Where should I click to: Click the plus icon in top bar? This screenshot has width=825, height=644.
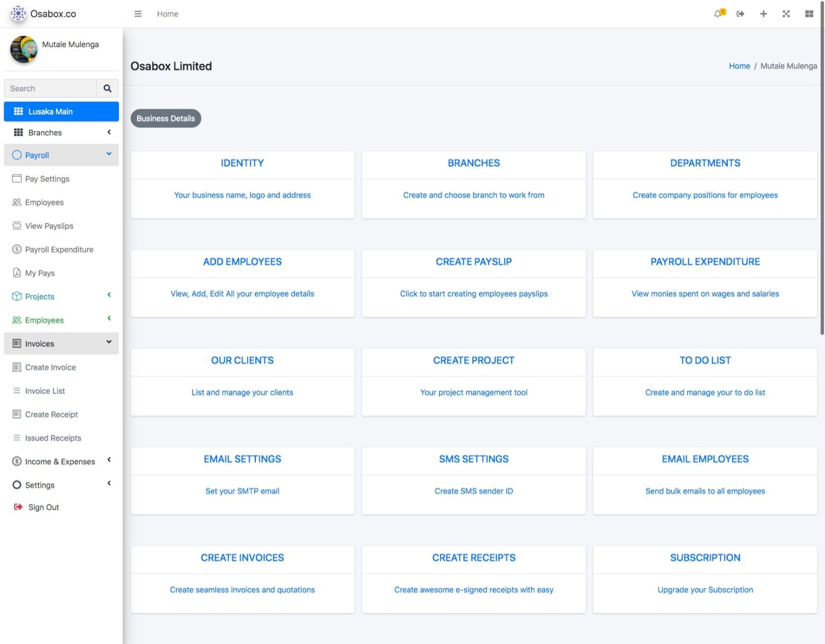click(x=763, y=14)
